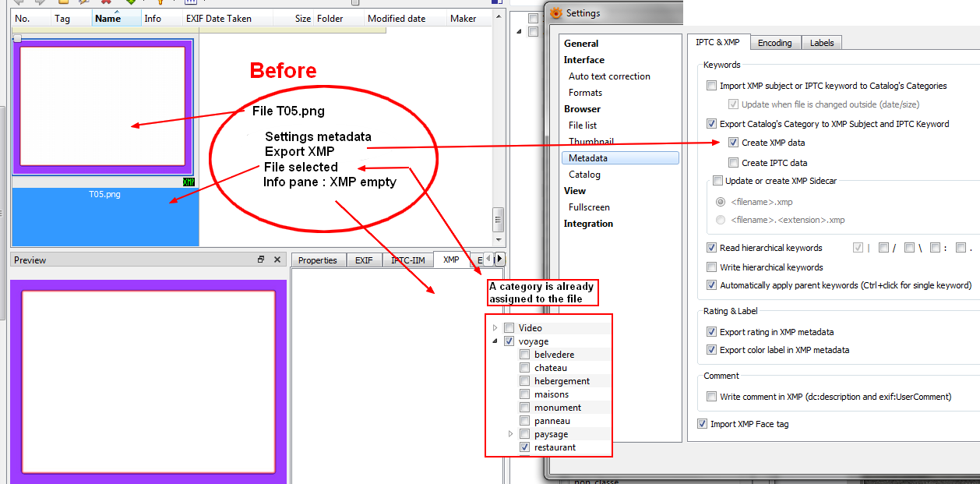The width and height of the screenshot is (980, 484).
Task: Click the file list vertical scrollbar handle
Action: (499, 220)
